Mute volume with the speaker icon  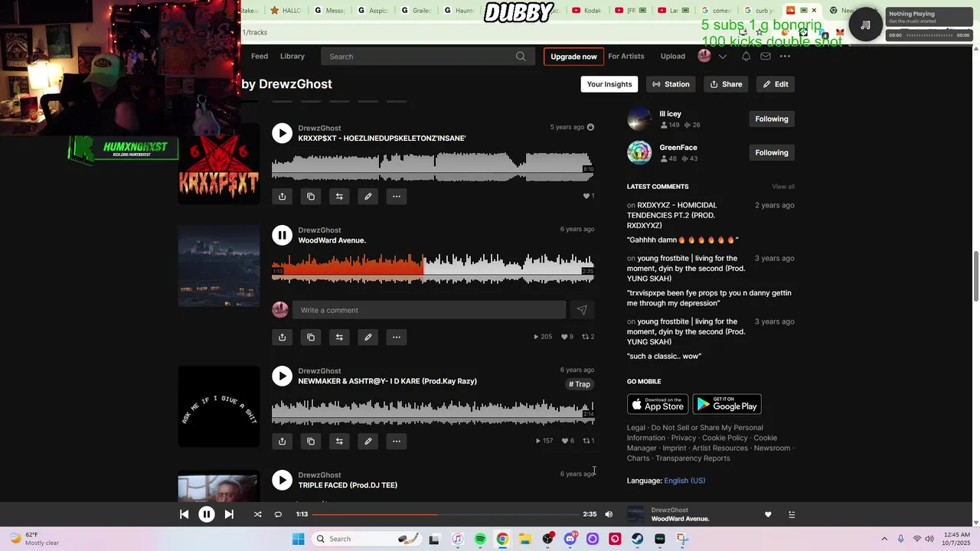[609, 514]
